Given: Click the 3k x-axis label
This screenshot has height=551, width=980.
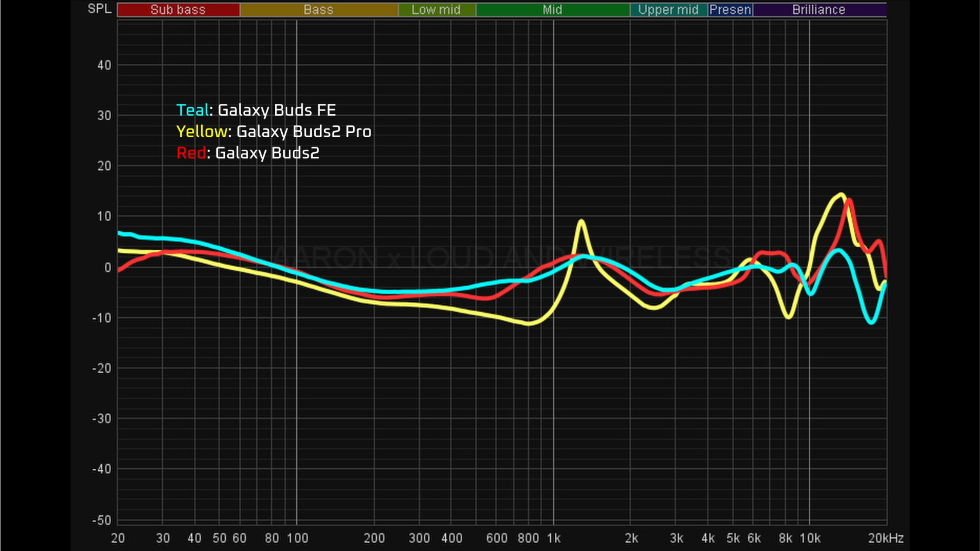Looking at the screenshot, I should pyautogui.click(x=677, y=538).
